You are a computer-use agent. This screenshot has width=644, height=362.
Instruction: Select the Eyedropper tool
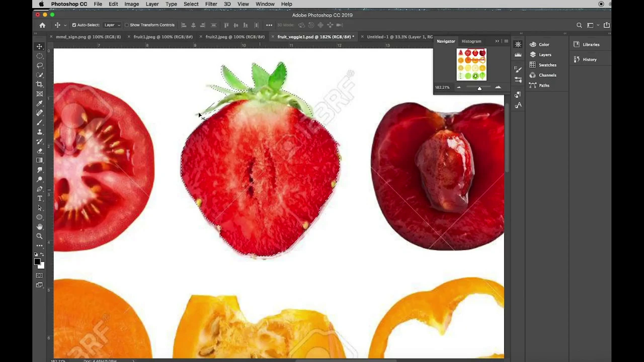pos(39,104)
